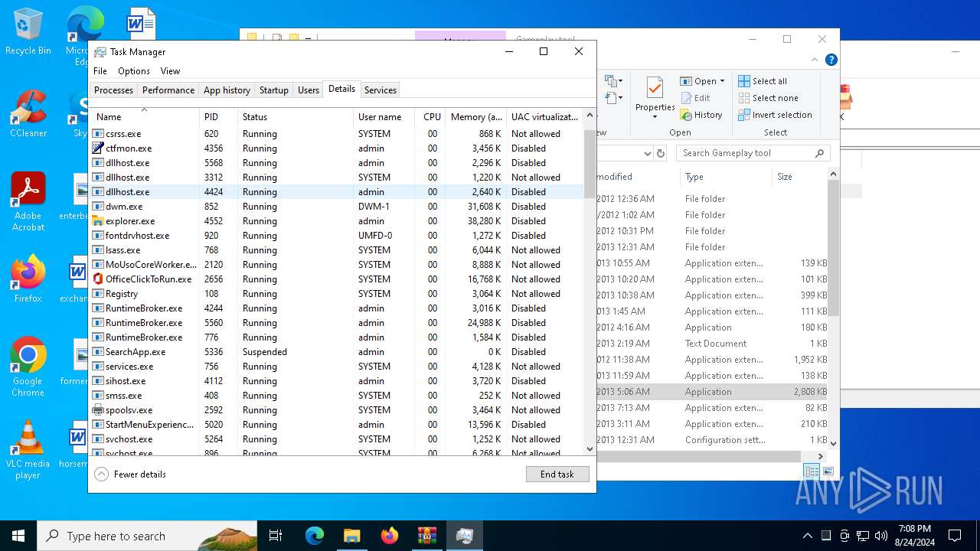
Task: Switch to the Users tab
Action: point(309,90)
